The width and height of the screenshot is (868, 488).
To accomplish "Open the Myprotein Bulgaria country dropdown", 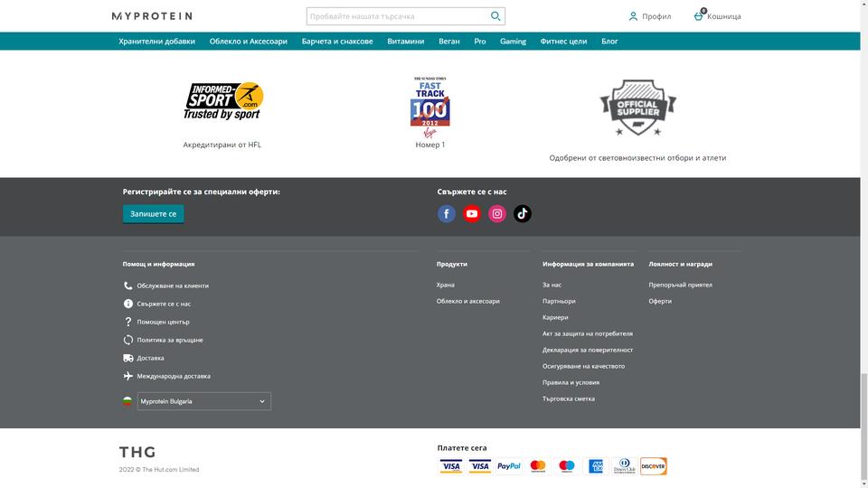I will (203, 401).
